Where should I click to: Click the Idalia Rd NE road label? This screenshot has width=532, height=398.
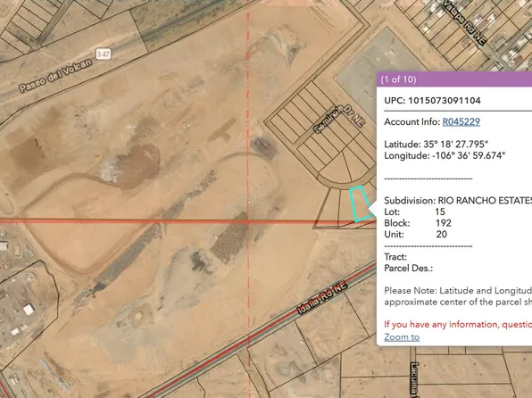pyautogui.click(x=322, y=298)
